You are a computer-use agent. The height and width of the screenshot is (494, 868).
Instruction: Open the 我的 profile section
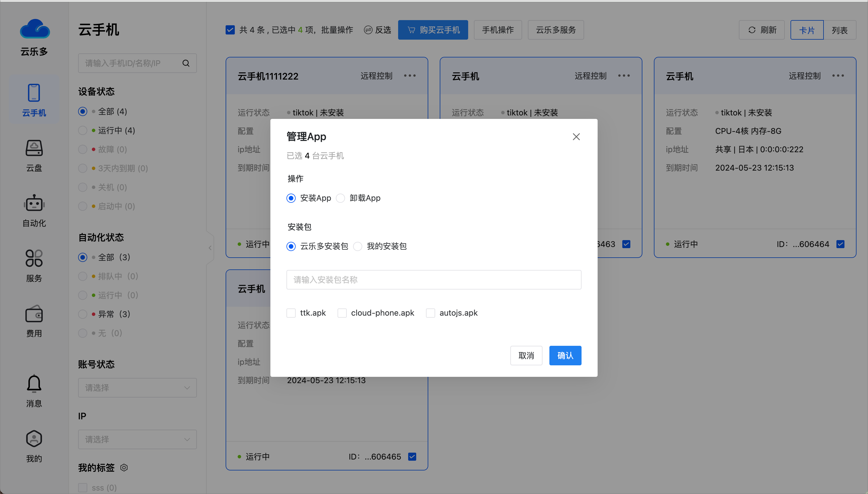[x=34, y=447]
